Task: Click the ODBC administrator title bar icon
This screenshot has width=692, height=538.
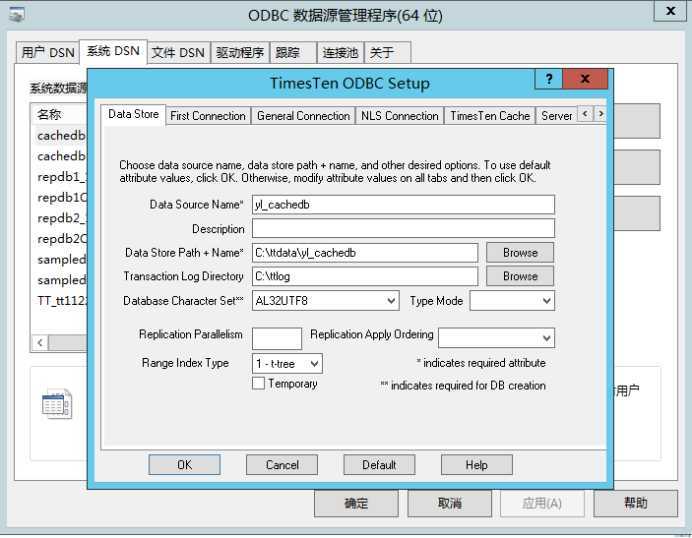Action: 17,15
